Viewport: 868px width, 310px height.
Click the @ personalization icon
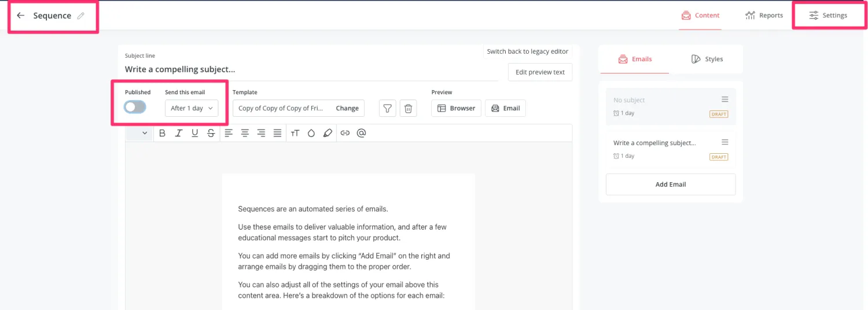click(x=361, y=133)
